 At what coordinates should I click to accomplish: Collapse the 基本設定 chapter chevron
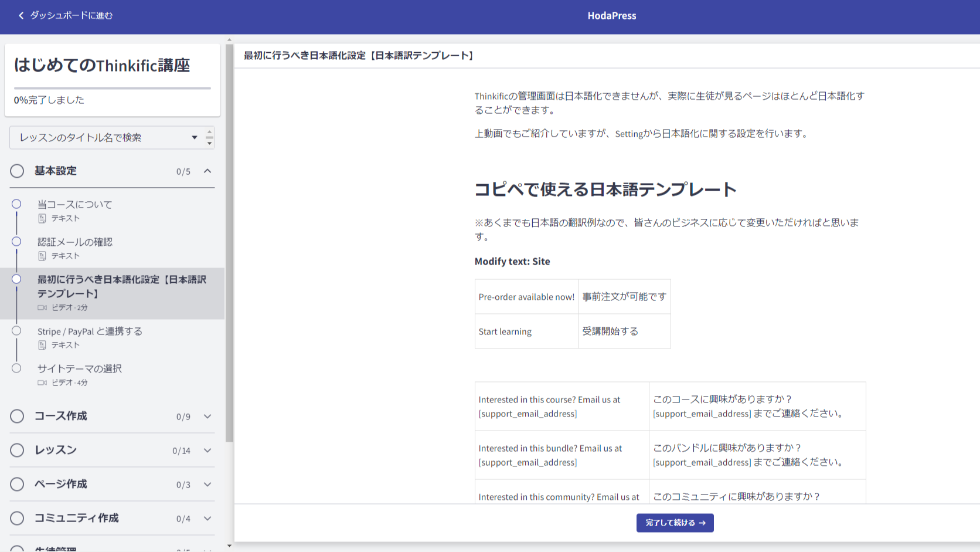[x=207, y=171]
